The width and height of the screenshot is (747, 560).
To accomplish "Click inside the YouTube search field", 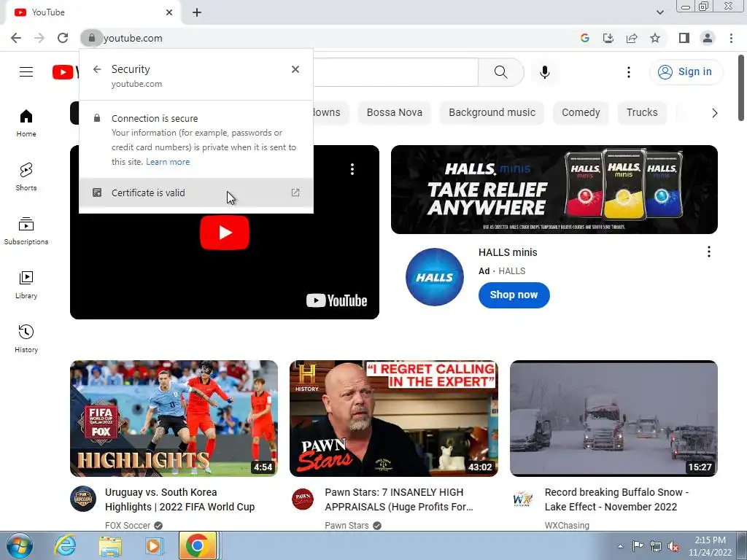I will (x=395, y=72).
